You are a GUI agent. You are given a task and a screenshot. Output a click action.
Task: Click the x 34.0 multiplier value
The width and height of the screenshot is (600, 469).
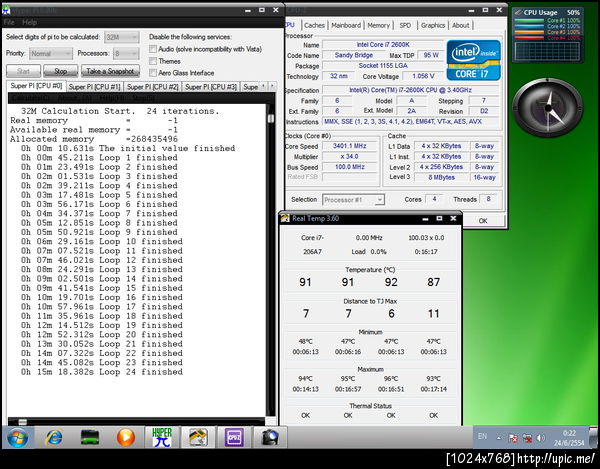coord(349,156)
